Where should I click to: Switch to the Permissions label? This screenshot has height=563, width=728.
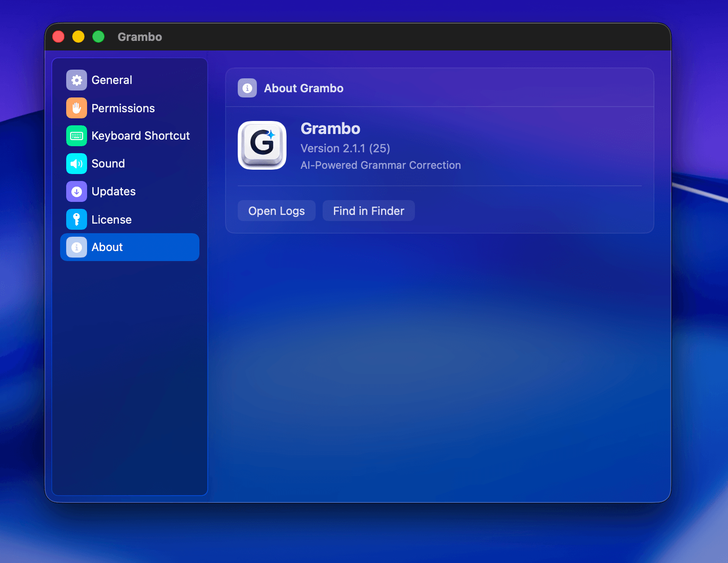click(123, 108)
